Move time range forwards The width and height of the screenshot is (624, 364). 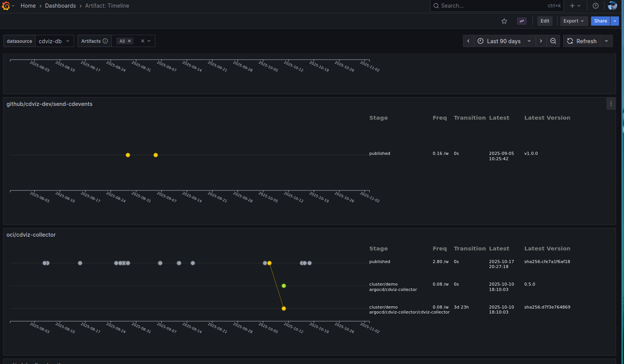click(541, 41)
